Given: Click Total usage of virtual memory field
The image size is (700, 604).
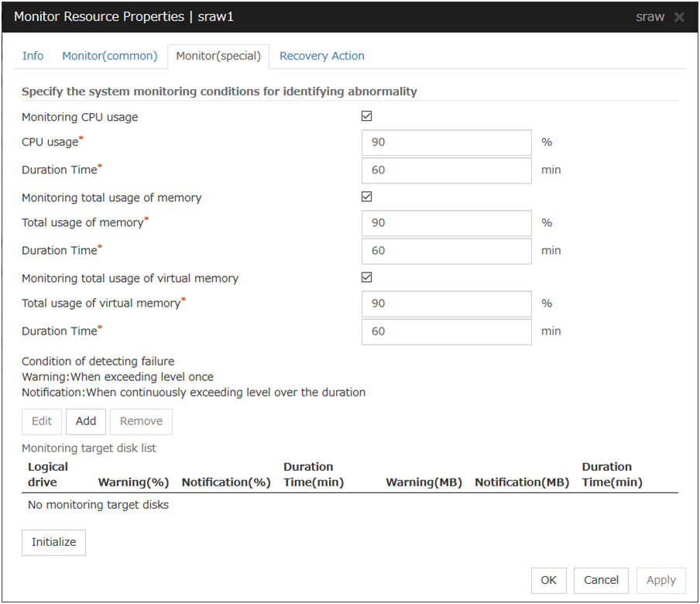Looking at the screenshot, I should pos(446,304).
